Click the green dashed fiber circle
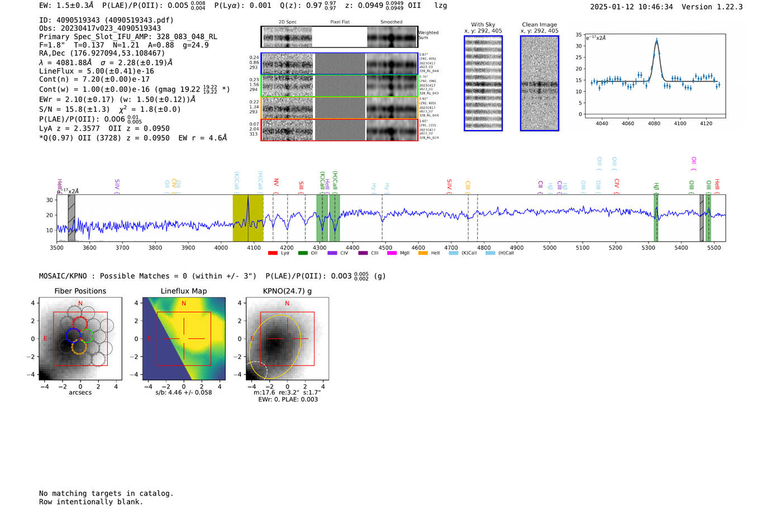 point(87,336)
